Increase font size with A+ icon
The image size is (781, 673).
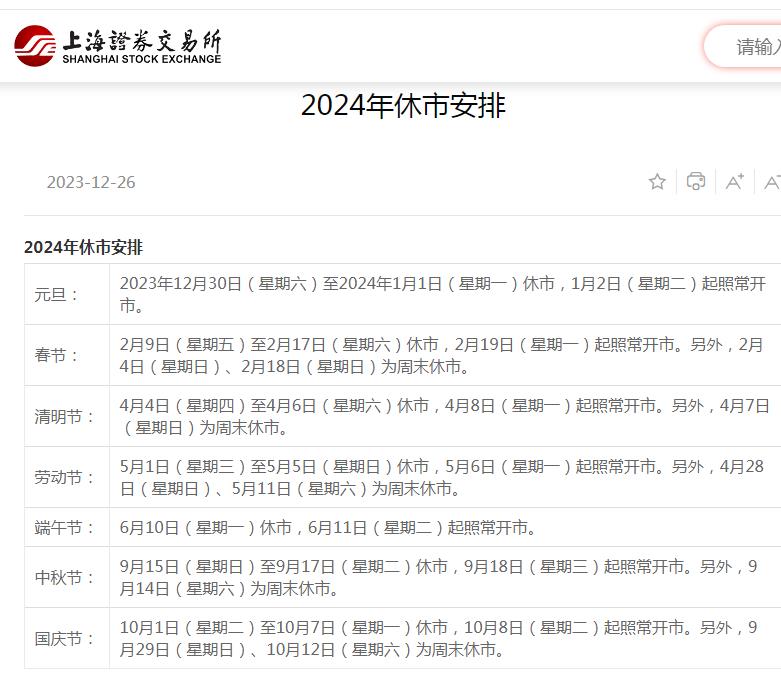pyautogui.click(x=735, y=182)
